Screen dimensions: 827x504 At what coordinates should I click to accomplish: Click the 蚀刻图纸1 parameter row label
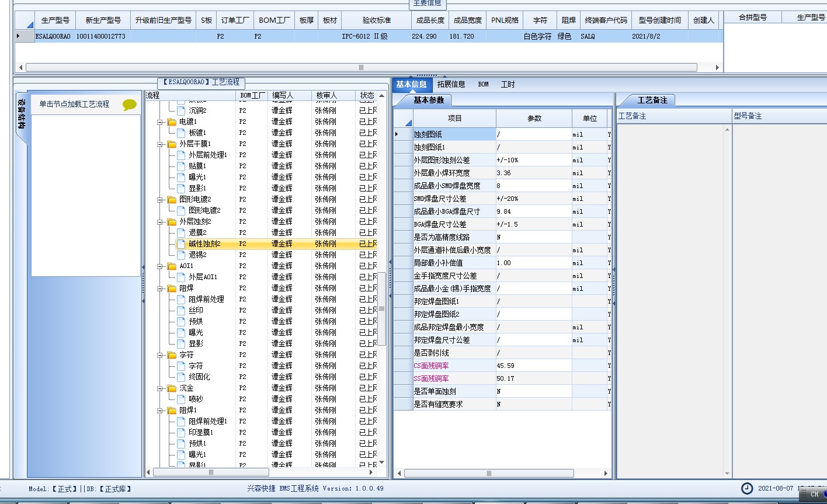429,147
